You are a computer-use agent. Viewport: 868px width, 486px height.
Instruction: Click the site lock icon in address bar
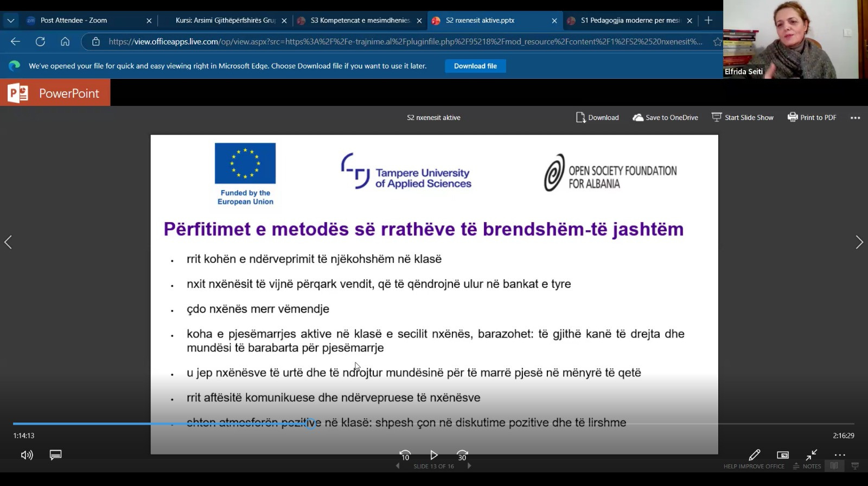coord(96,41)
